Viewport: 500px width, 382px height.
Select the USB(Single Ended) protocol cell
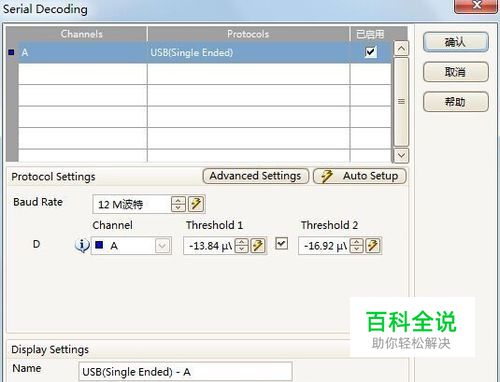[x=248, y=52]
